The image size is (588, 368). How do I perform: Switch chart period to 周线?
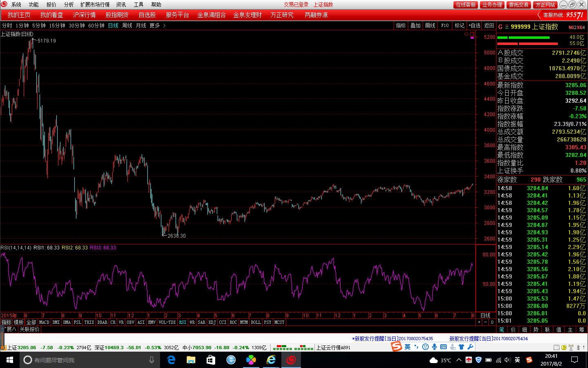coord(127,25)
